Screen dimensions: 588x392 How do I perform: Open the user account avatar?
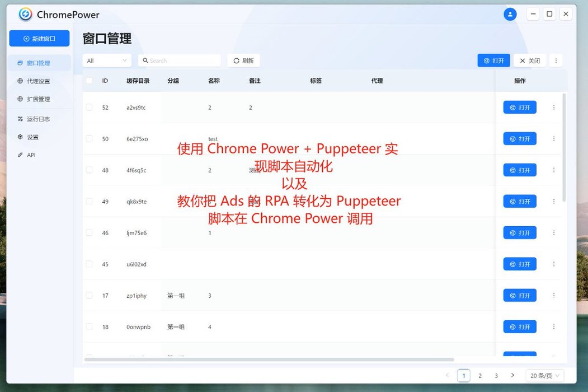(x=510, y=14)
